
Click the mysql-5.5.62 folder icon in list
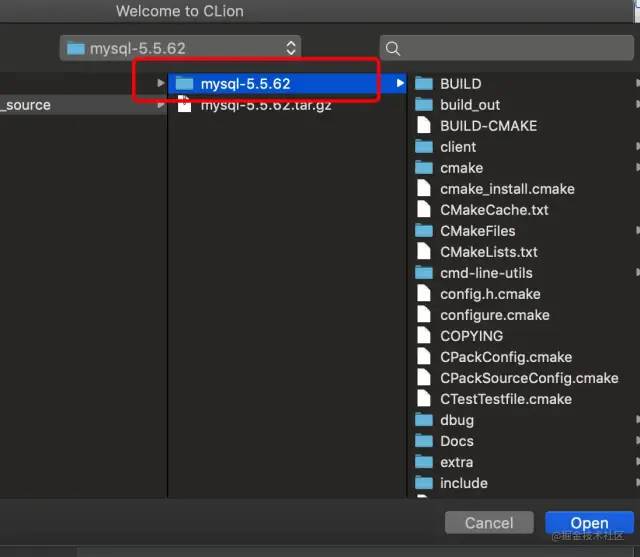[x=184, y=84]
